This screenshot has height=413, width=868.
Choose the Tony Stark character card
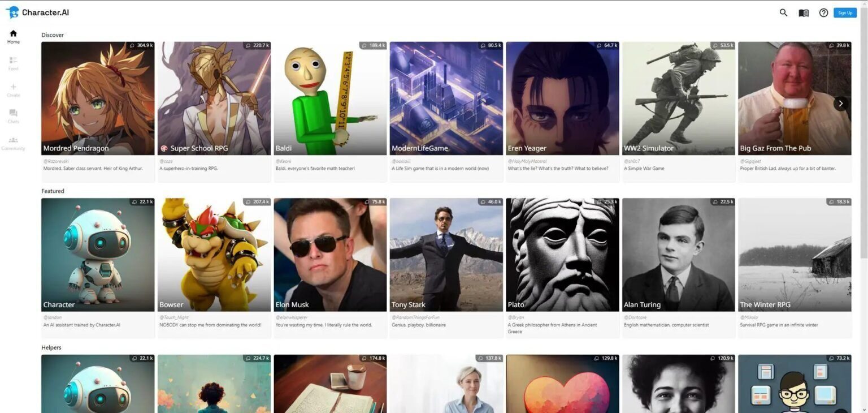tap(446, 268)
